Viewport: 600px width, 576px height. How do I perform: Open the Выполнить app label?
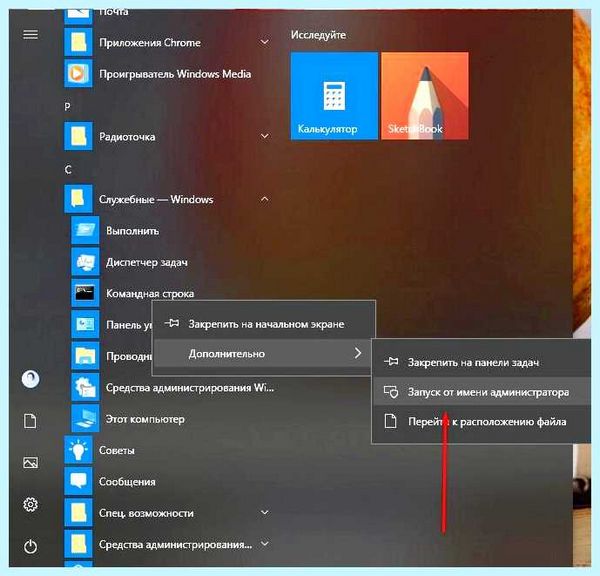click(132, 231)
